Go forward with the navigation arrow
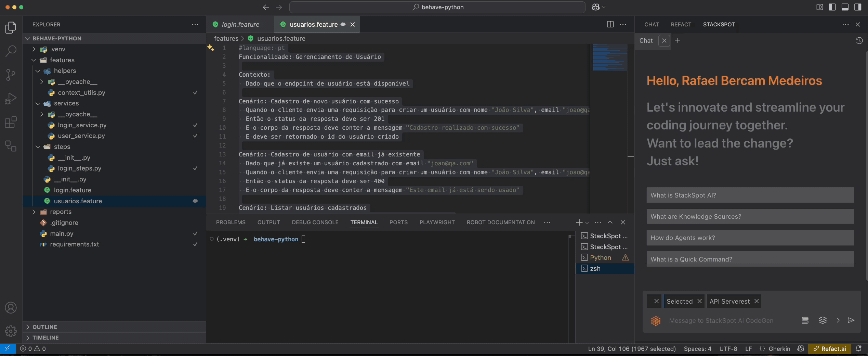 279,7
